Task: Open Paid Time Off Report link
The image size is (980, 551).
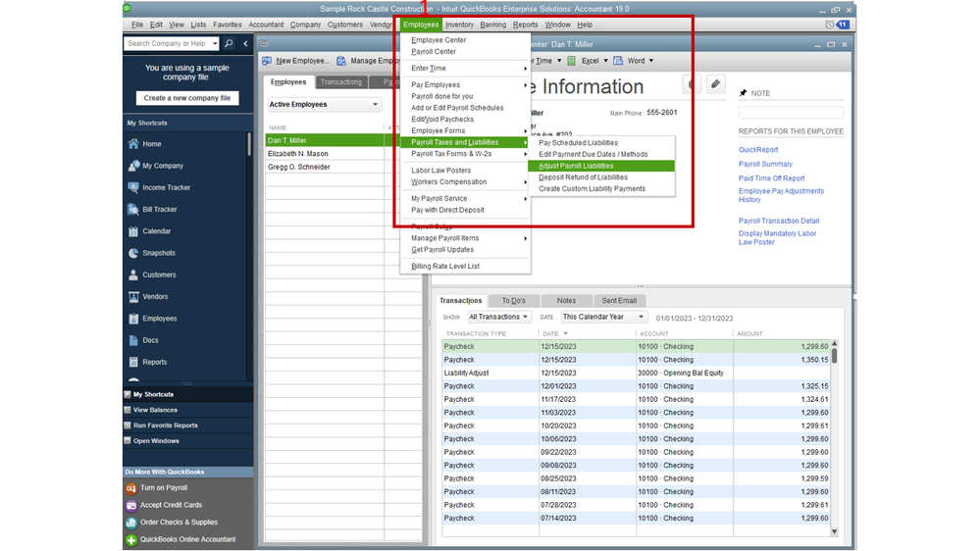Action: tap(771, 178)
